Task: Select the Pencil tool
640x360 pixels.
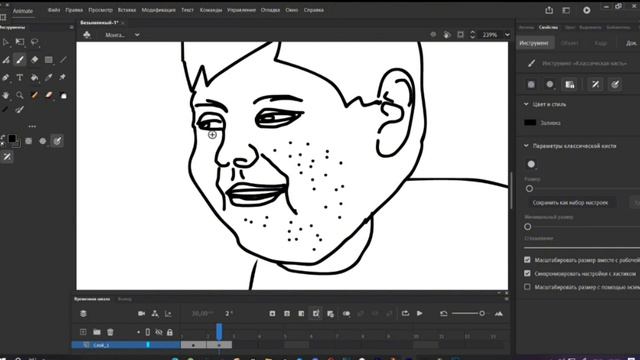Action: coord(6,78)
